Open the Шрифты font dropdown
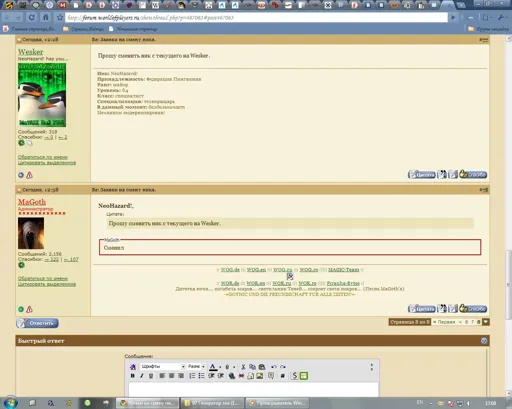 pos(162,366)
